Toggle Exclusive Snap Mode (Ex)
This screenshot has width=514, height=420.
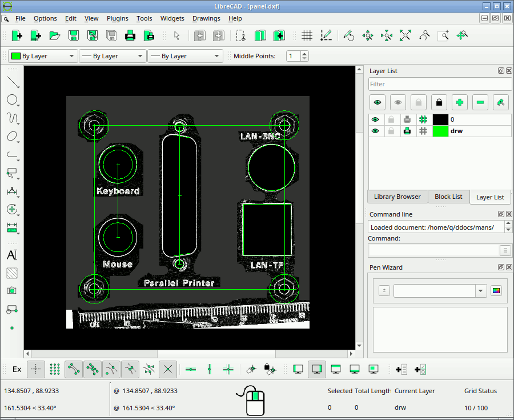(17, 370)
